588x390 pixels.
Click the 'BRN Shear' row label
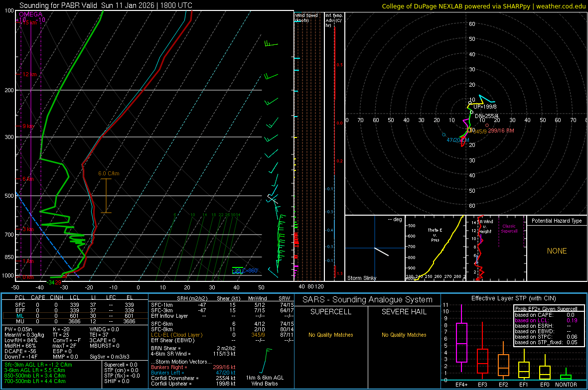click(166, 348)
